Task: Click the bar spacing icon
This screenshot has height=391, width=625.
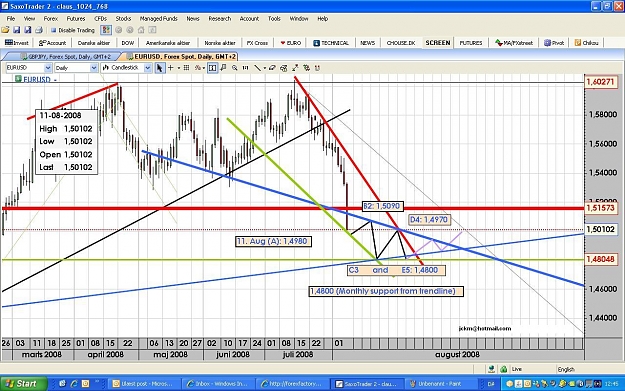Action: click(x=245, y=68)
